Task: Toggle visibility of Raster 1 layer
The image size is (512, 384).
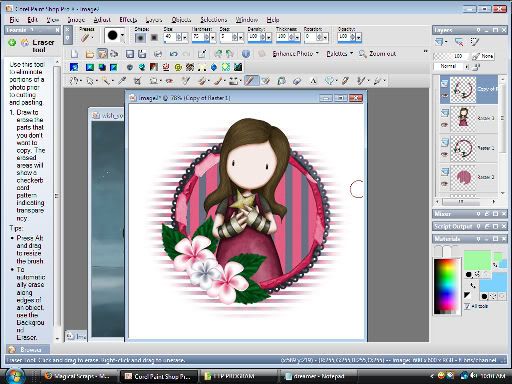Action: [x=445, y=154]
